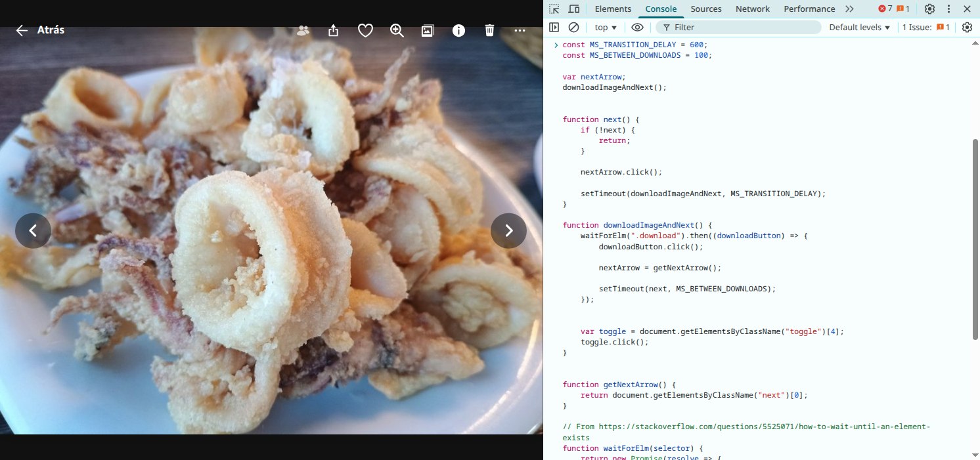This screenshot has height=460, width=980.
Task: Click the clear console icon
Action: tap(573, 28)
